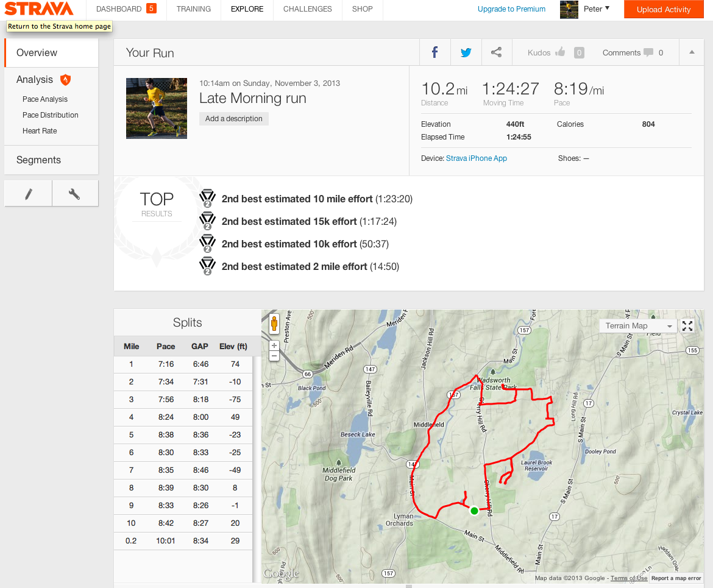Open the wrench tools button
The width and height of the screenshot is (713, 588).
tap(74, 194)
